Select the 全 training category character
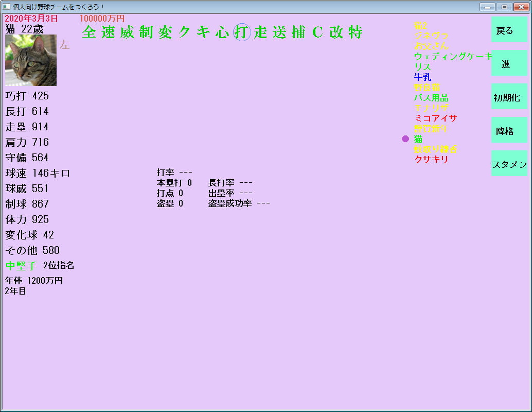Image resolution: width=532 pixels, height=412 pixels. pyautogui.click(x=89, y=32)
